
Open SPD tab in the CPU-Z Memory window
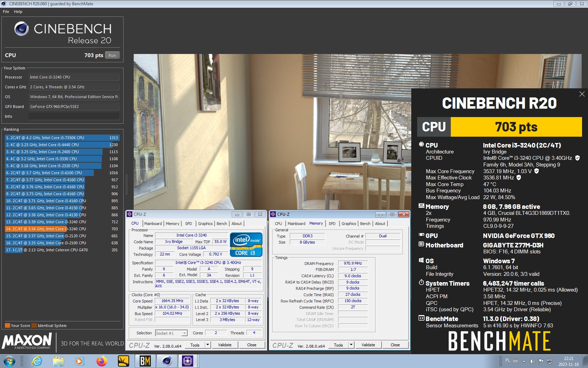click(332, 224)
